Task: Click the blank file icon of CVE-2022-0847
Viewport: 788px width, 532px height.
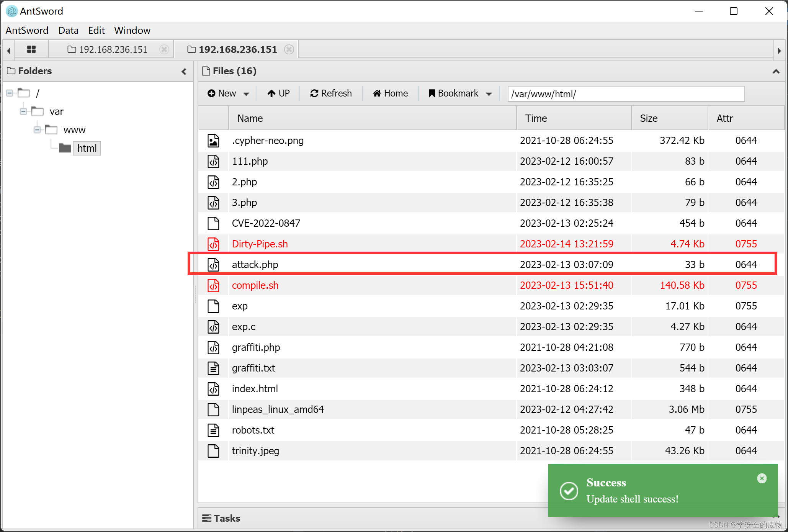Action: point(213,223)
